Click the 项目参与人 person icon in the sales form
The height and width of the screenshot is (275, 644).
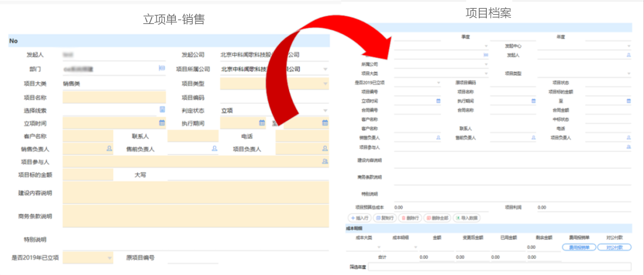325,161
